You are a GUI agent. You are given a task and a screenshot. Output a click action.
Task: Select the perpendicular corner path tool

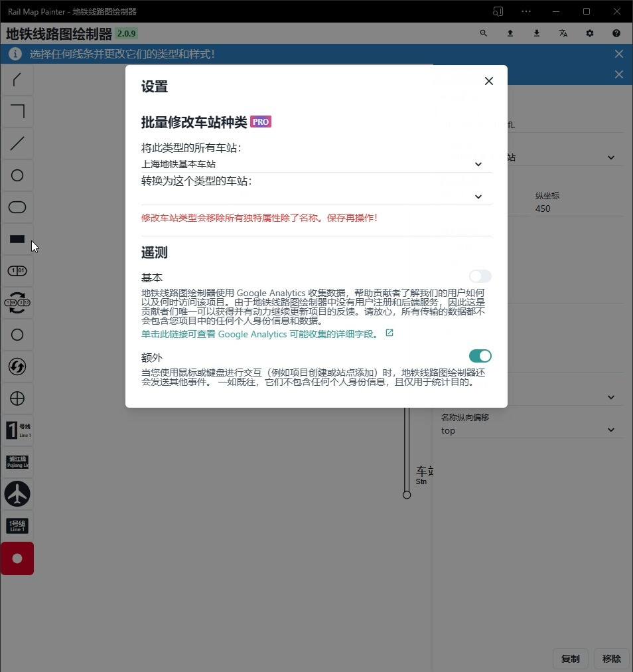(17, 112)
